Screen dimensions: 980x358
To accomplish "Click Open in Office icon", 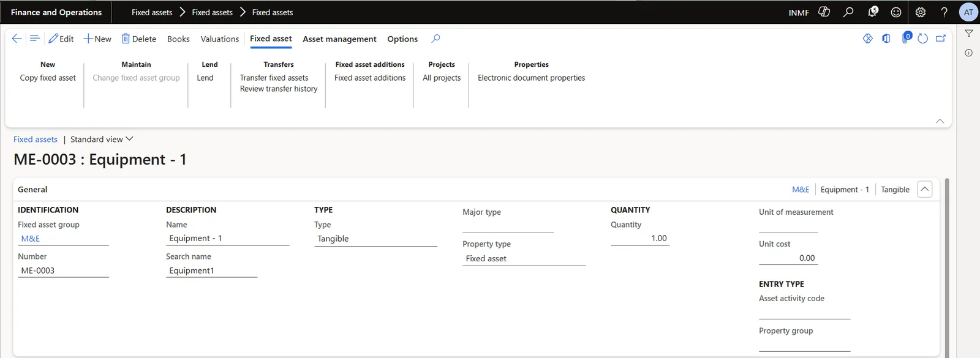I will click(886, 39).
